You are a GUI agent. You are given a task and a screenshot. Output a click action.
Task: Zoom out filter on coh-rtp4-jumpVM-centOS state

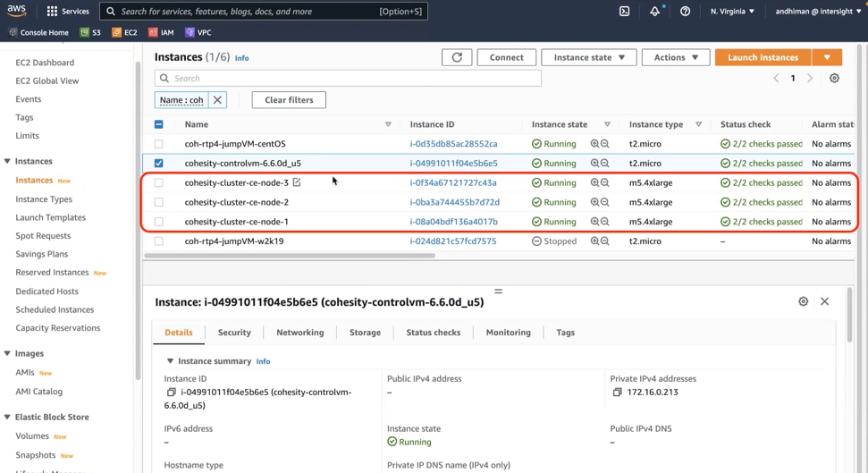point(604,143)
